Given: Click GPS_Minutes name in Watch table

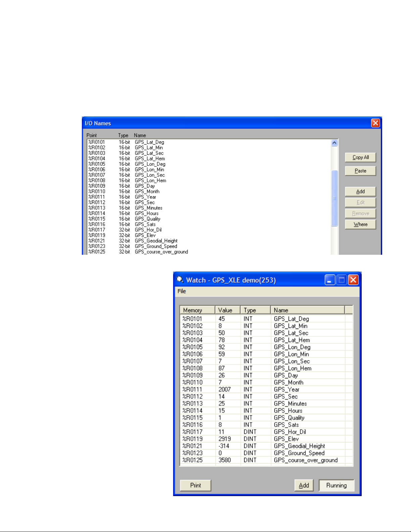Looking at the screenshot, I should 290,403.
